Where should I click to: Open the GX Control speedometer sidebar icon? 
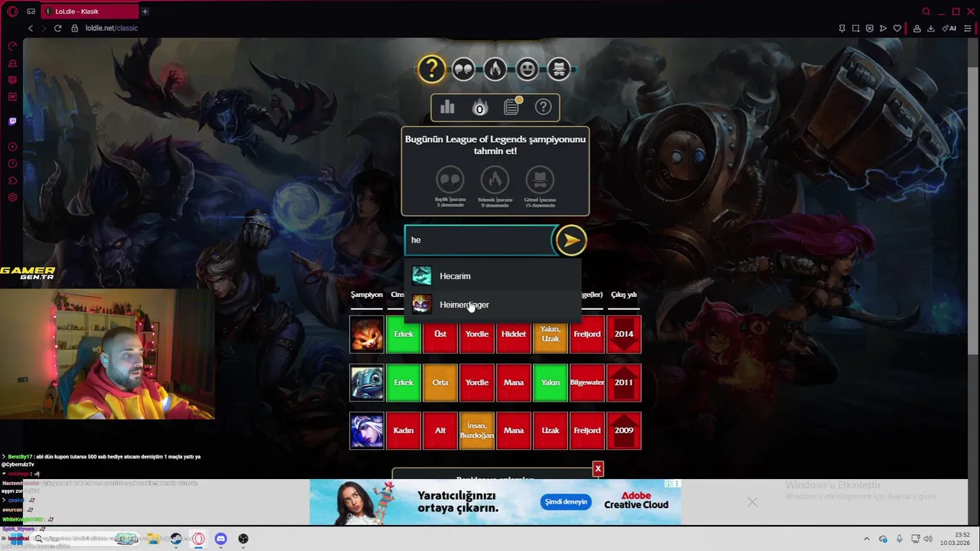click(12, 47)
